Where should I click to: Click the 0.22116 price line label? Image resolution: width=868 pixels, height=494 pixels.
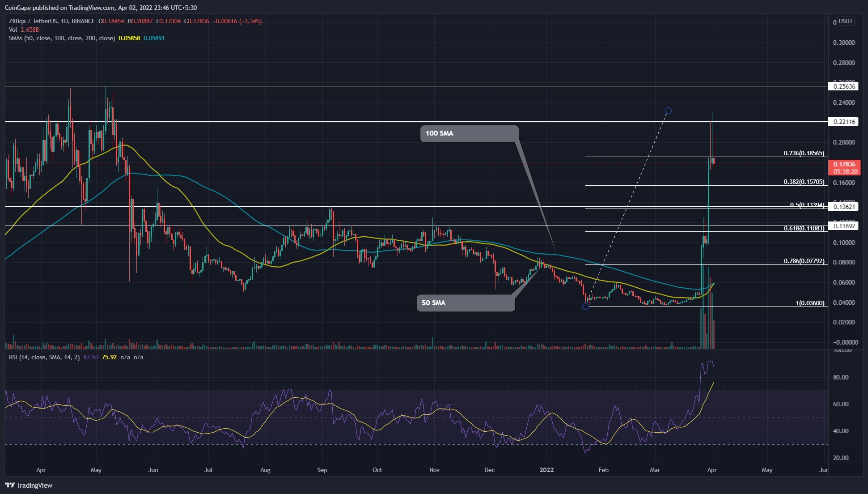(x=843, y=122)
